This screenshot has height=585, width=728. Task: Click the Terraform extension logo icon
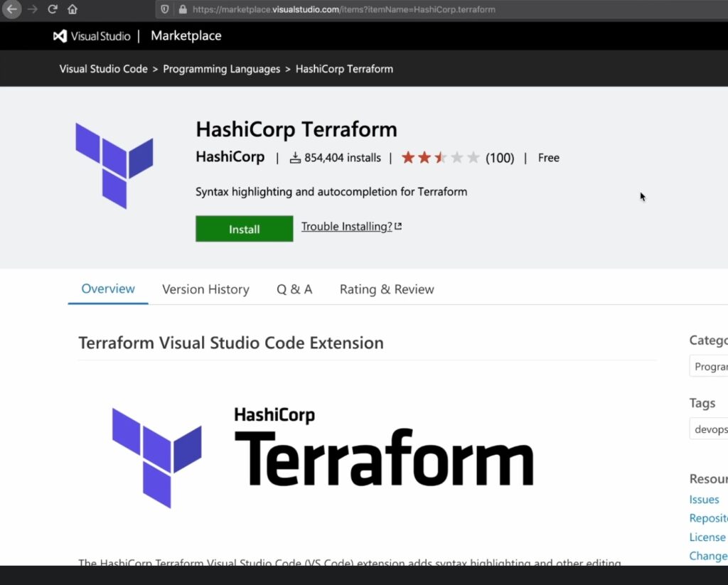tap(114, 166)
